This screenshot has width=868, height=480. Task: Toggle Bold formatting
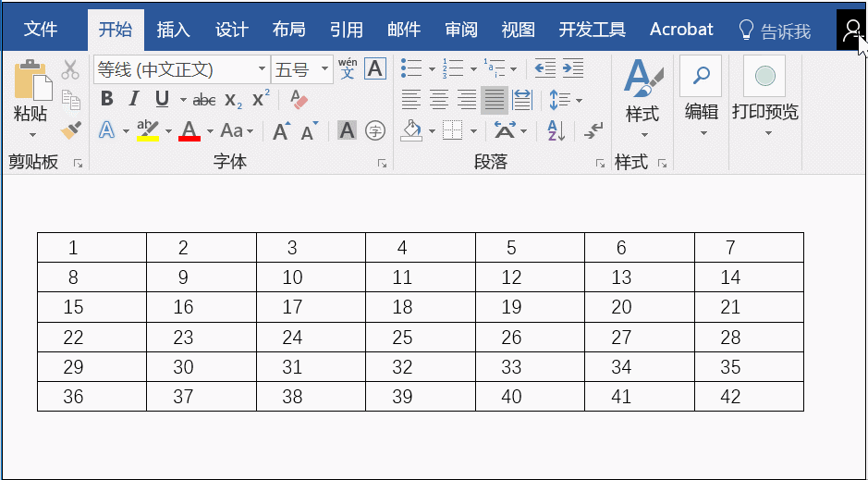click(x=107, y=100)
